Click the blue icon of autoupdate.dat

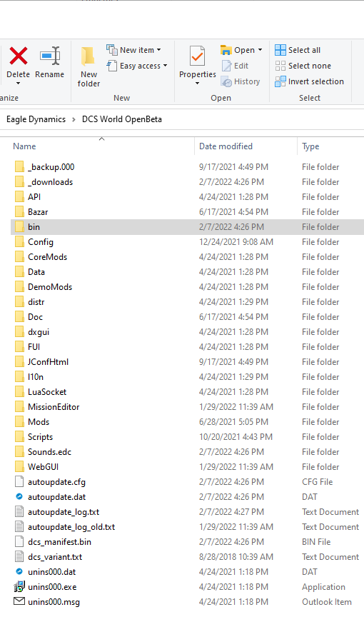tap(19, 496)
